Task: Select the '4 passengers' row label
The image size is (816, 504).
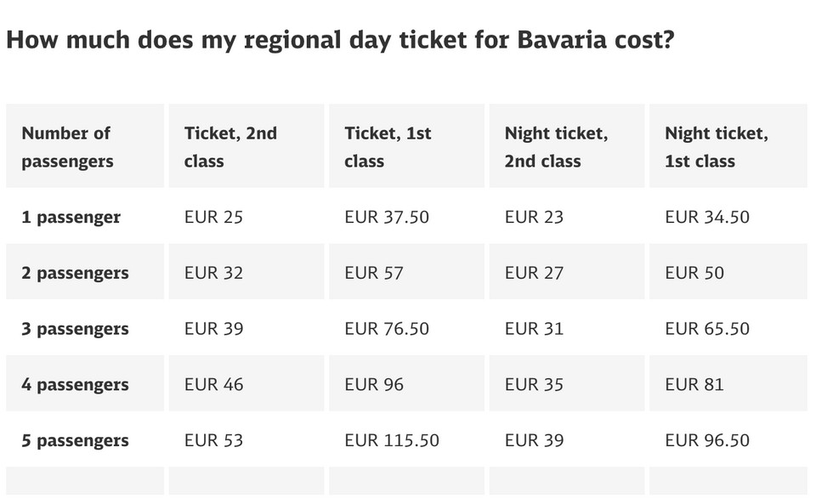Action: pyautogui.click(x=76, y=384)
